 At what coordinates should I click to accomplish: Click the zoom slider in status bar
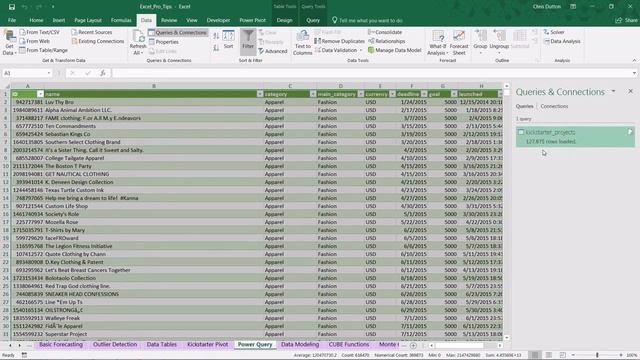(597, 356)
